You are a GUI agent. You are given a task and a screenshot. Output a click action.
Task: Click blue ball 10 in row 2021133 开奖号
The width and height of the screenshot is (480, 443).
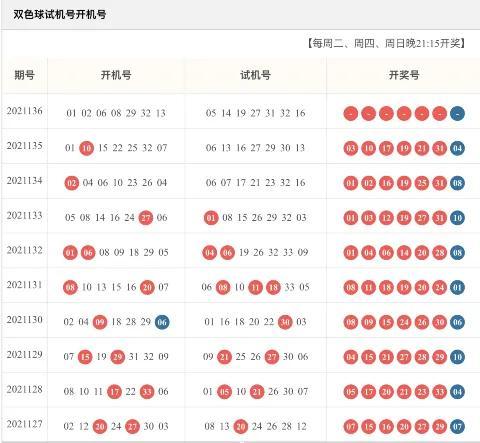click(457, 218)
